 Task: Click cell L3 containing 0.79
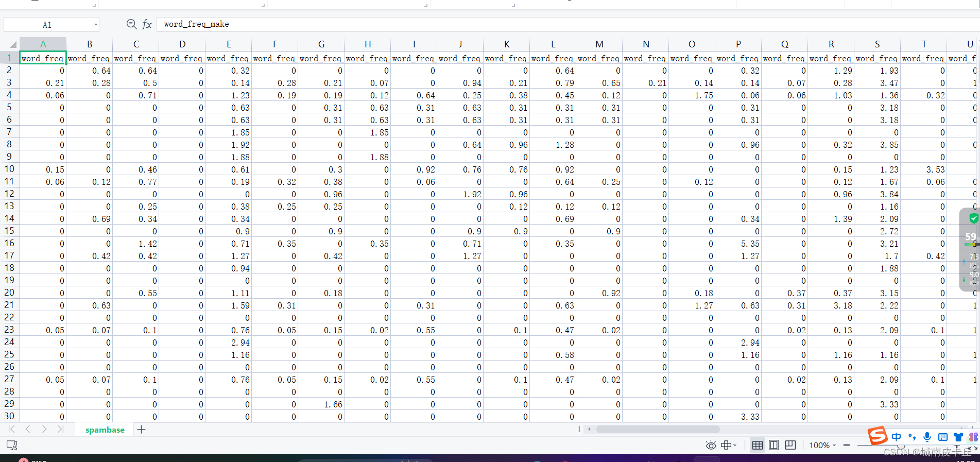[553, 83]
